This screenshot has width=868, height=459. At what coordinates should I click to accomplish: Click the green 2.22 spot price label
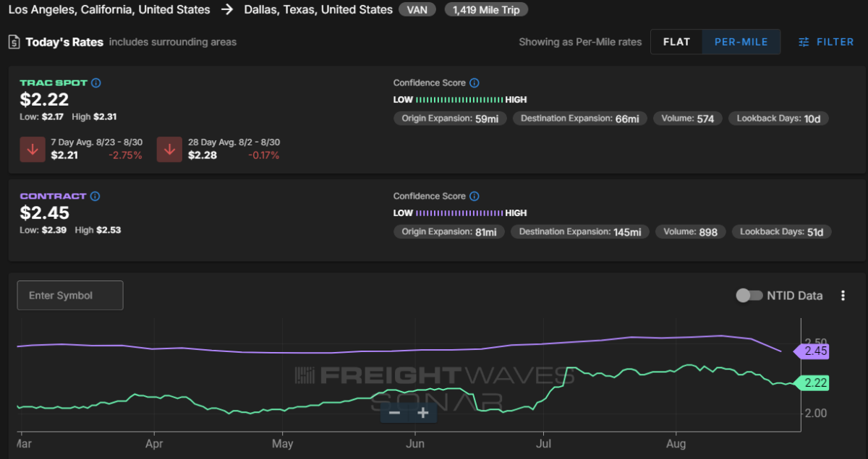811,383
